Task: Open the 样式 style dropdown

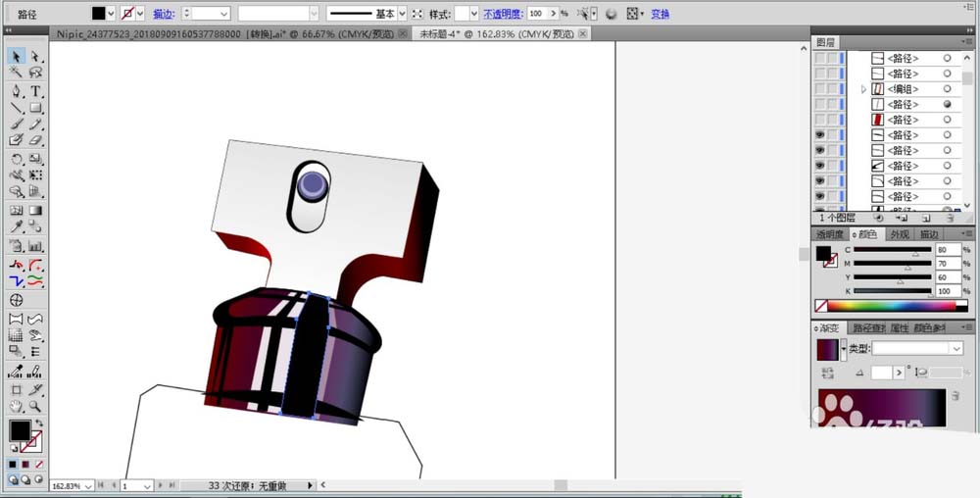Action: (474, 13)
